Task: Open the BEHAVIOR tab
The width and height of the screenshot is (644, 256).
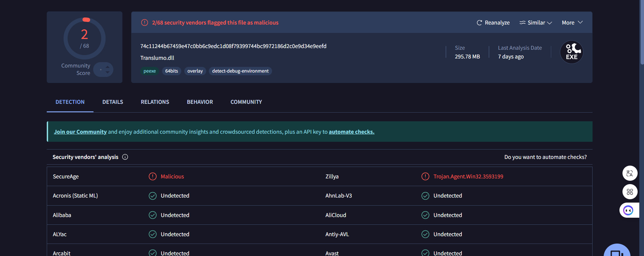Action: click(200, 102)
